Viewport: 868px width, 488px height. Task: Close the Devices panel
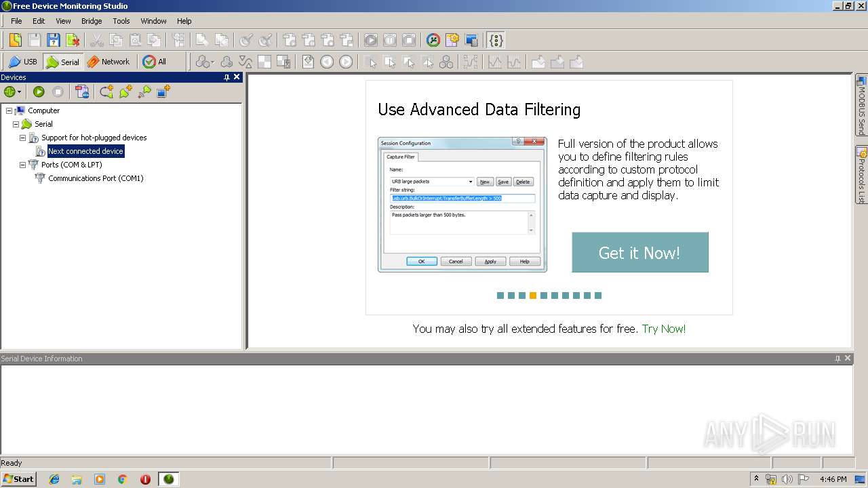point(237,77)
